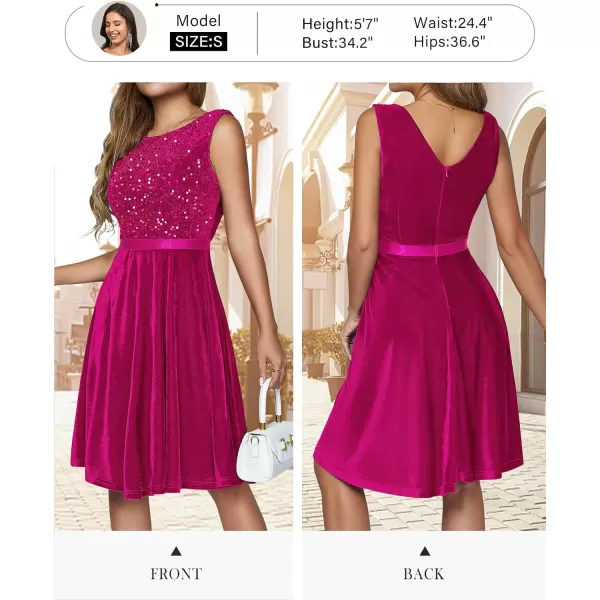Click the Hips:36.6" measurement text

click(449, 42)
